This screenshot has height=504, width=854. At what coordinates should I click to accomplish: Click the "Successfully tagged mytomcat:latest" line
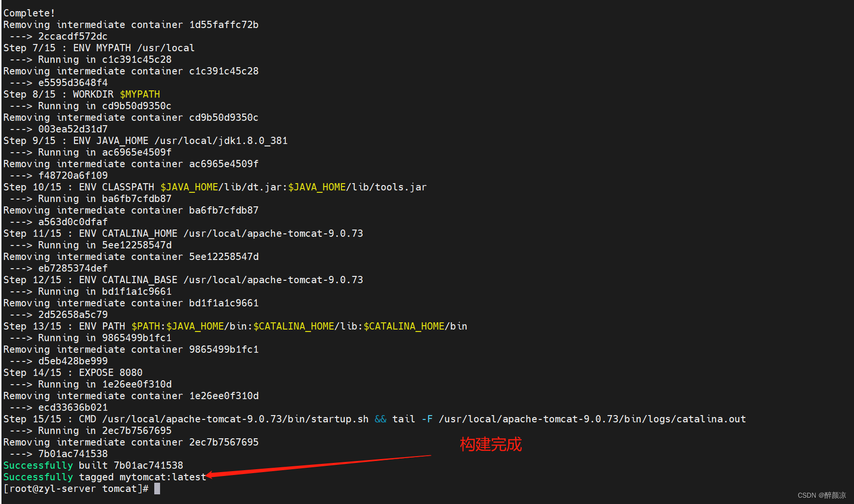pos(105,477)
